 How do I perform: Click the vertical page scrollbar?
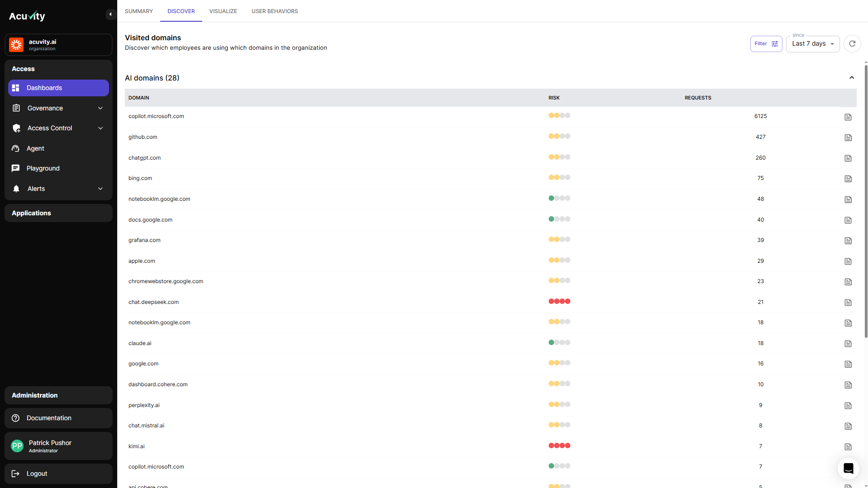pyautogui.click(x=866, y=201)
